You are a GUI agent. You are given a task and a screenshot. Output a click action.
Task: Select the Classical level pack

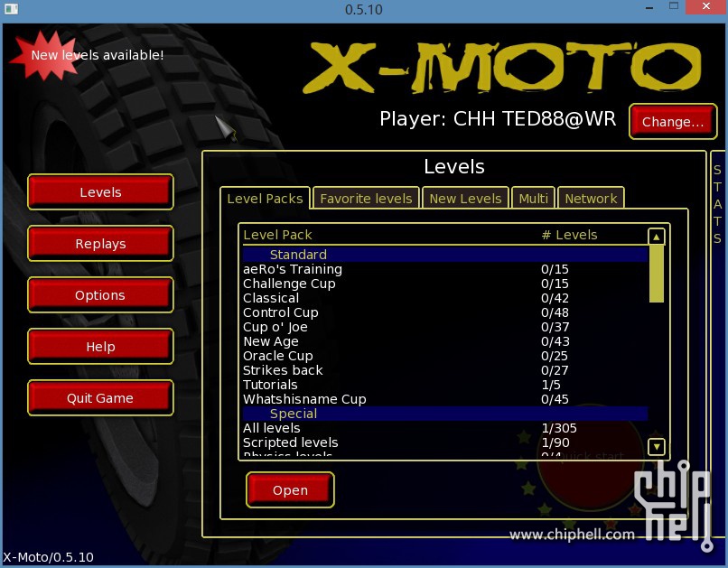445,298
